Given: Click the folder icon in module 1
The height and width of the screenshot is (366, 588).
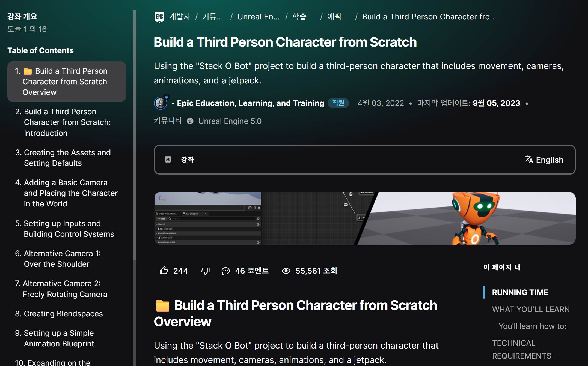Looking at the screenshot, I should tap(28, 71).
